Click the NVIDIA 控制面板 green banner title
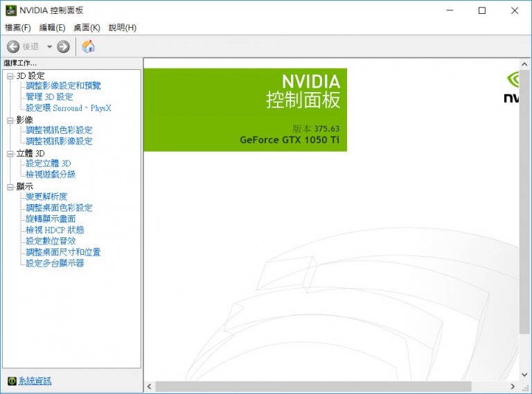Screen dimensions: 532x394 303,91
